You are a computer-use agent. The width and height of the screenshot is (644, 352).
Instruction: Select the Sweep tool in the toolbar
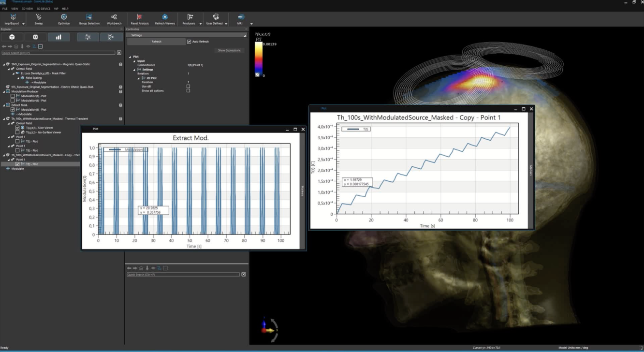tap(39, 19)
